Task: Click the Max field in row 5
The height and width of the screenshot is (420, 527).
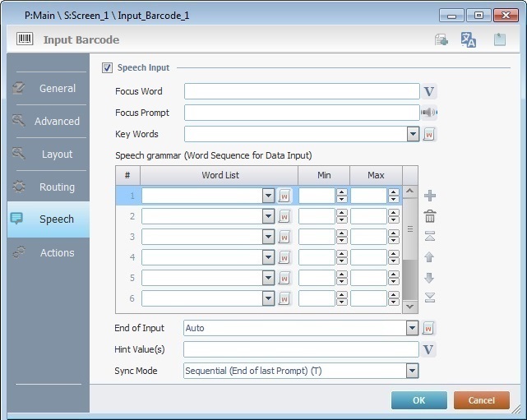Action: (368, 278)
